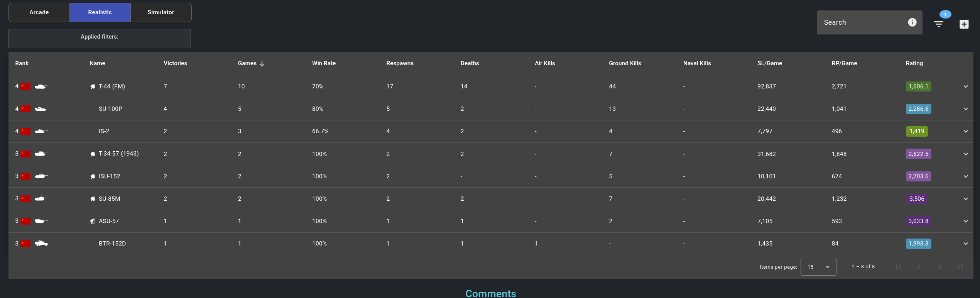Go to the last page
The image size is (980, 298).
pos(960,267)
